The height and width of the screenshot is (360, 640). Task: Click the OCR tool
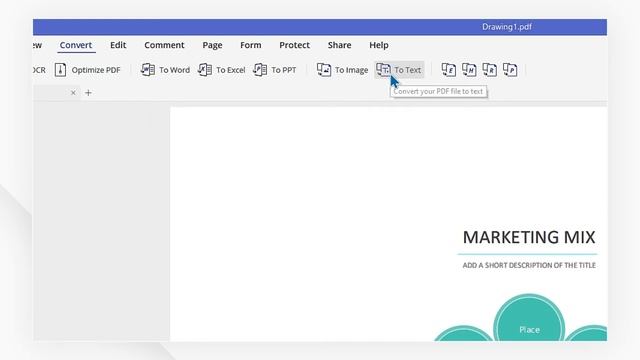39,70
